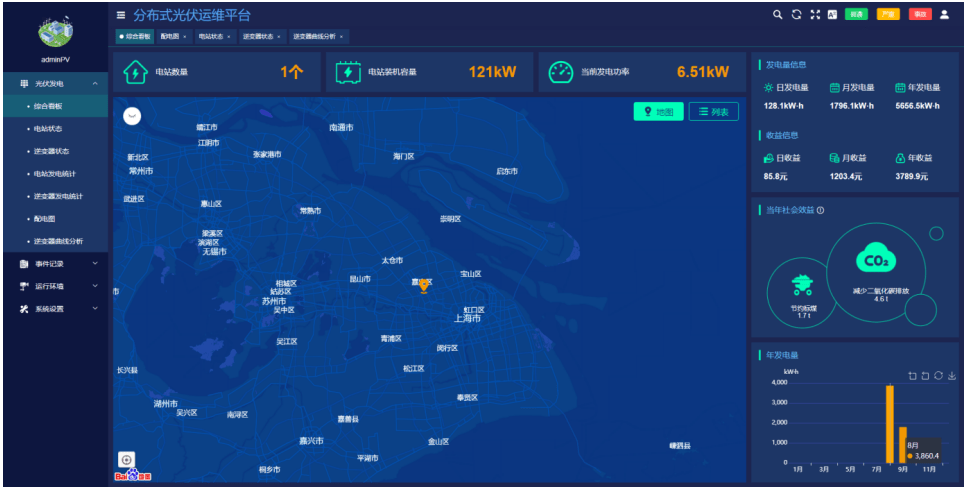Open the search magnifier in the header
The width and height of the screenshot is (966, 489).
point(778,15)
